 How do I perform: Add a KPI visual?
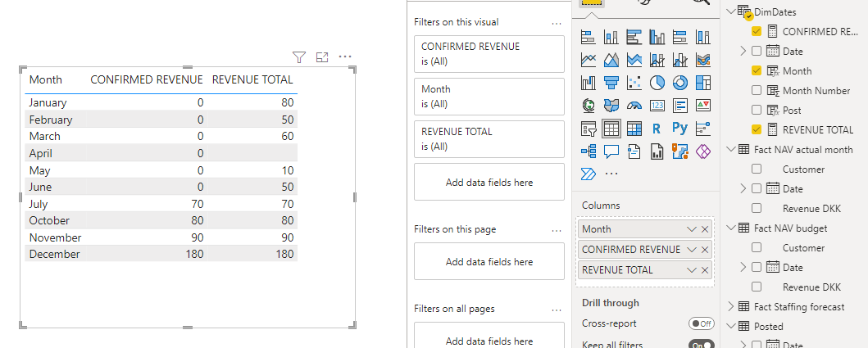tap(703, 105)
